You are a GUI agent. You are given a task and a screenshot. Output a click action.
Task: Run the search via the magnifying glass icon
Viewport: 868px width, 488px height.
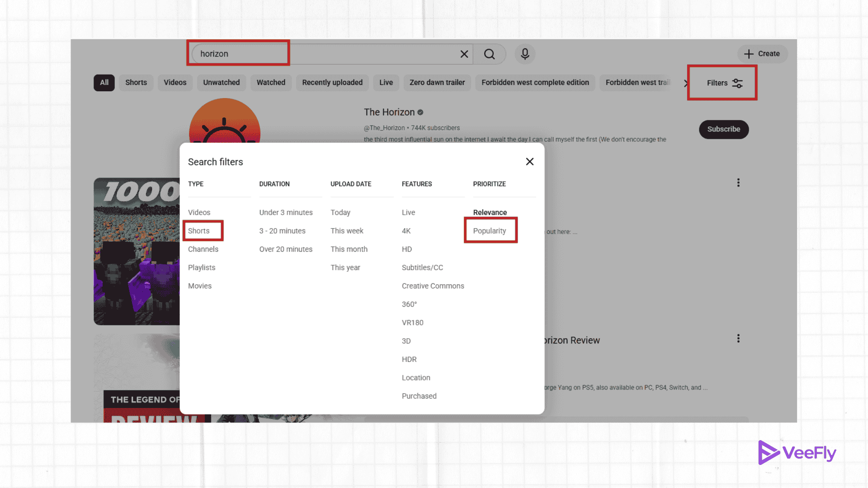tap(490, 54)
